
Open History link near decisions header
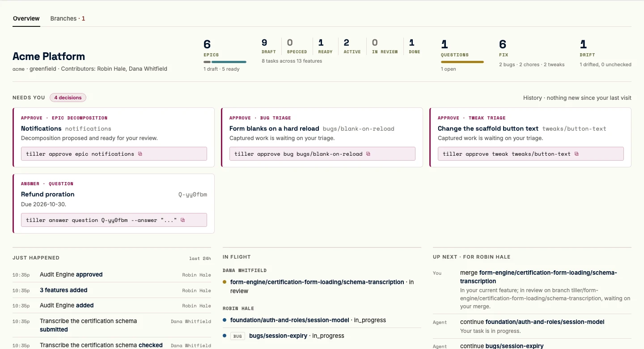pyautogui.click(x=577, y=98)
